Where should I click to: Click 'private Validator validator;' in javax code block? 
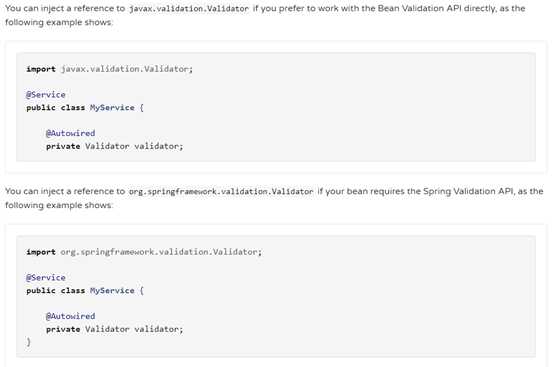point(114,146)
